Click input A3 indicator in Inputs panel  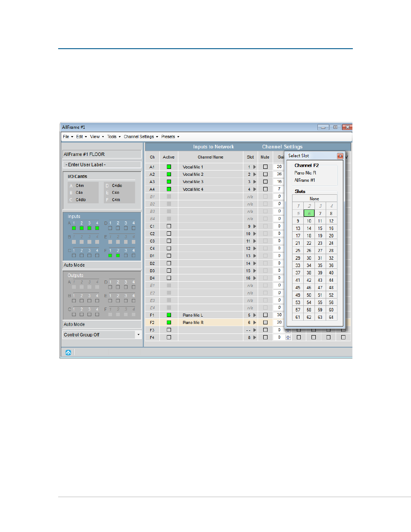(89, 228)
